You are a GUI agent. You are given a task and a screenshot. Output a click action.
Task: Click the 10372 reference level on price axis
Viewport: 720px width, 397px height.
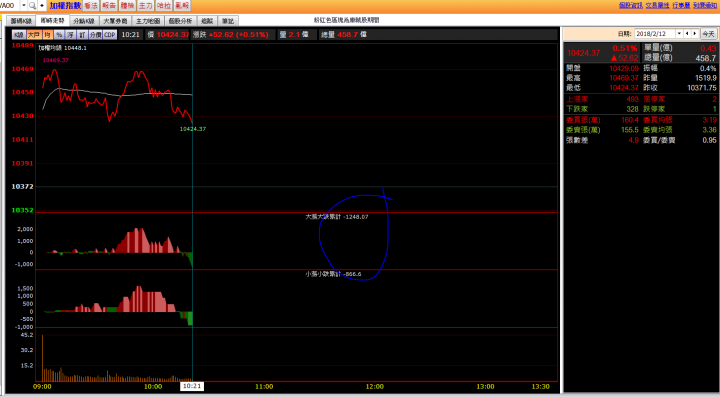[x=22, y=187]
